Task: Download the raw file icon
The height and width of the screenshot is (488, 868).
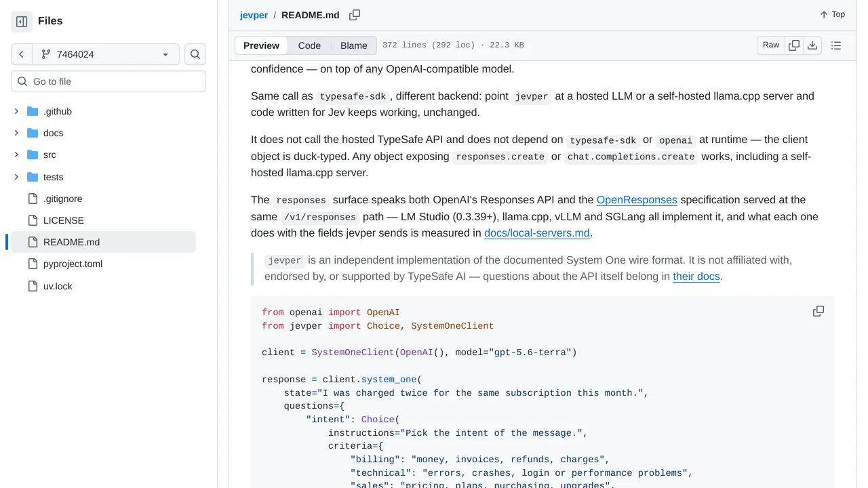Action: (x=812, y=45)
